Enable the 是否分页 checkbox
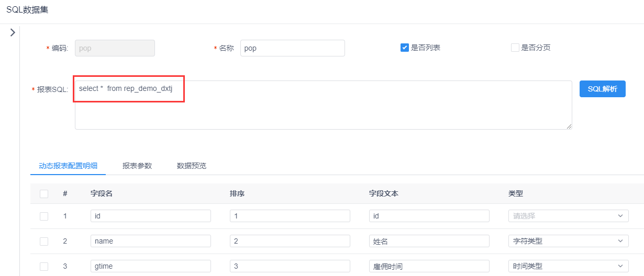This screenshot has width=644, height=276. pyautogui.click(x=515, y=48)
